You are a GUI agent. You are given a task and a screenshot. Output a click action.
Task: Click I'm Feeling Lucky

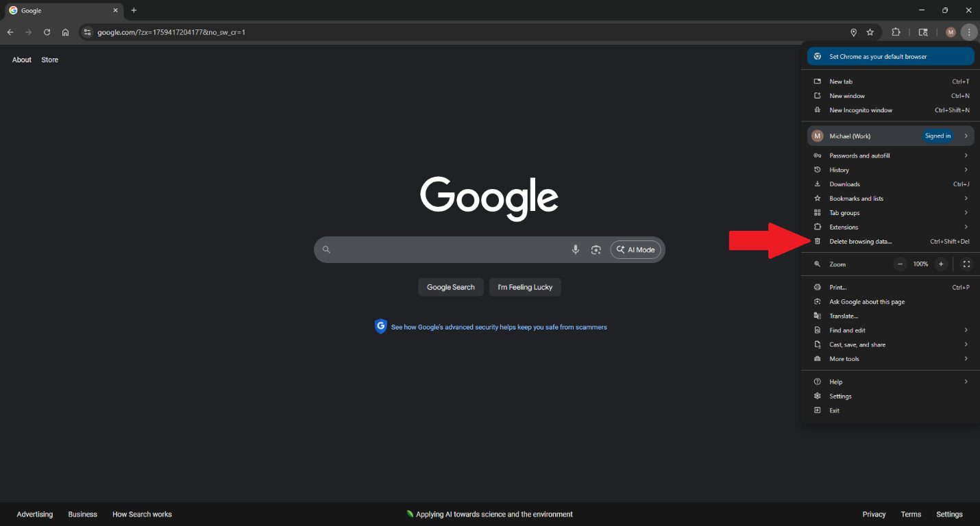point(525,287)
